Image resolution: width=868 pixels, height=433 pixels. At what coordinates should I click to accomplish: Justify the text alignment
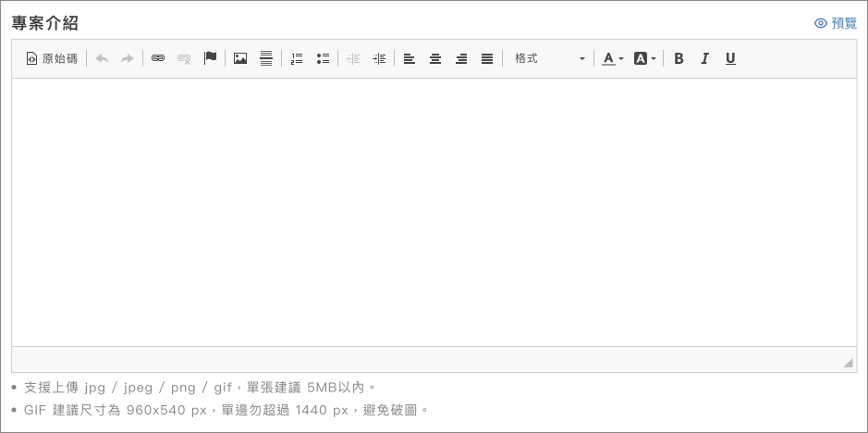[x=487, y=58]
